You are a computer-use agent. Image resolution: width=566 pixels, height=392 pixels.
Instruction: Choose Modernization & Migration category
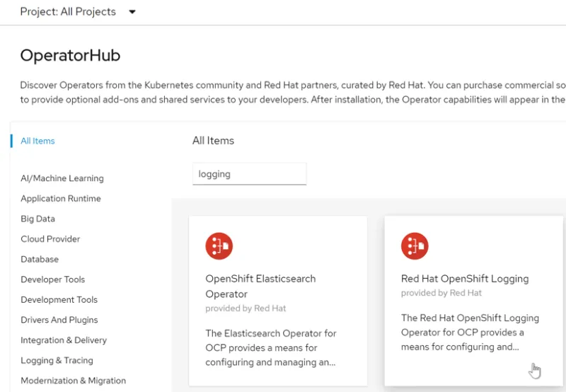(x=73, y=381)
